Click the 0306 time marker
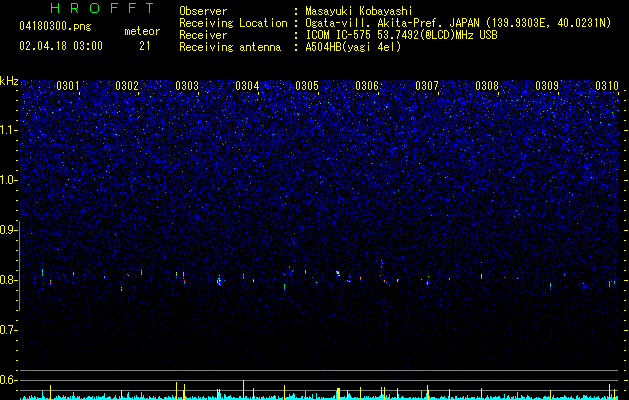This screenshot has height=400, width=629. [367, 86]
